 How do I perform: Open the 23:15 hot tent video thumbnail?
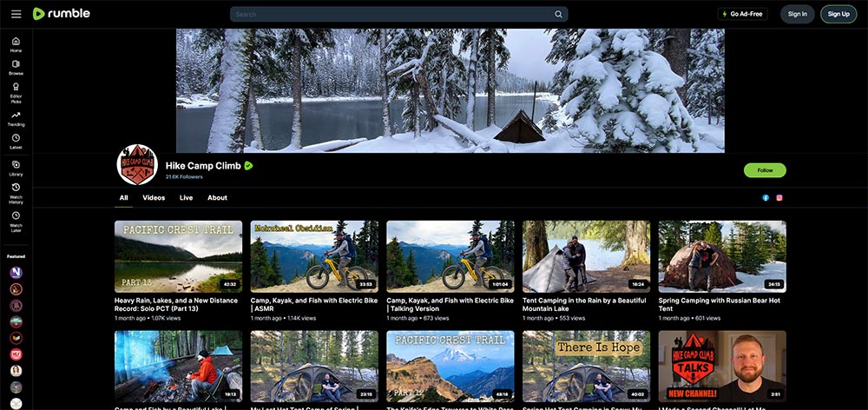pos(314,367)
